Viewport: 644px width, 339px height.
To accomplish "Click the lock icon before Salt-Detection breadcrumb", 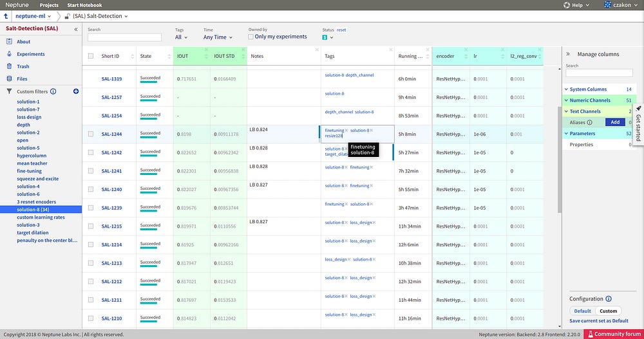I will click(68, 17).
